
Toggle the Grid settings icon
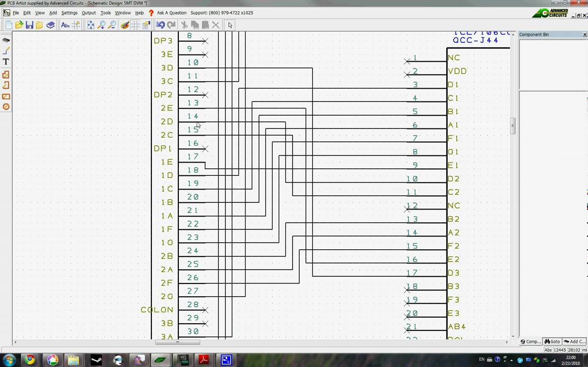(x=136, y=25)
